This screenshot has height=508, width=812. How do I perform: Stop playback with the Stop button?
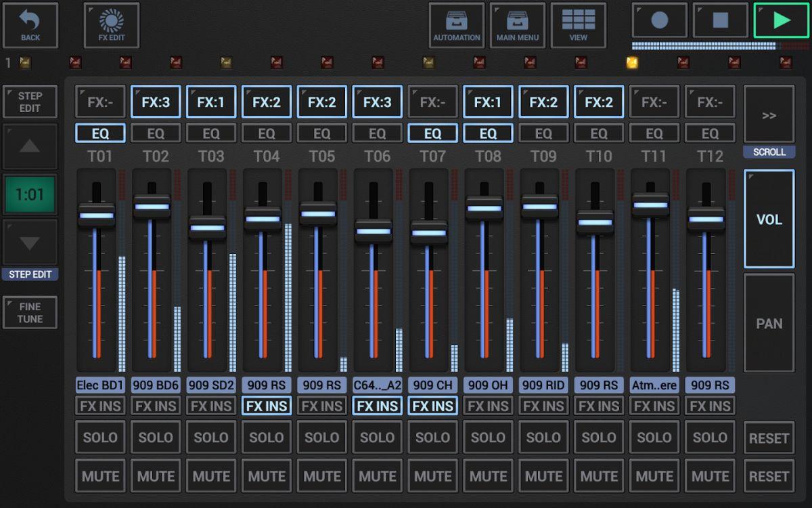click(x=721, y=20)
